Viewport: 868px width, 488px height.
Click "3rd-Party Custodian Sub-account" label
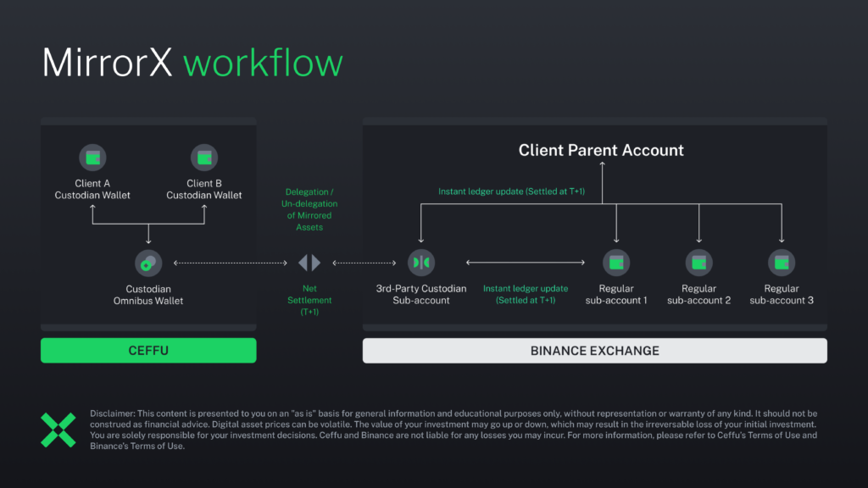(x=421, y=294)
